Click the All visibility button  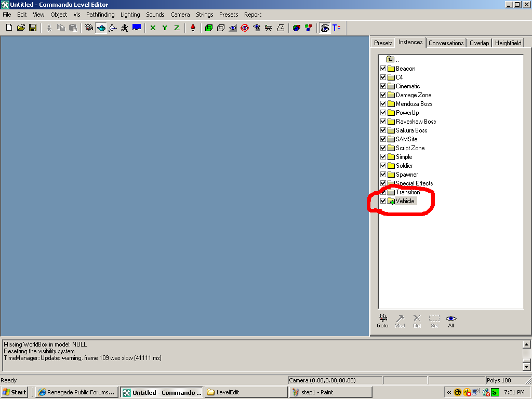pyautogui.click(x=451, y=321)
